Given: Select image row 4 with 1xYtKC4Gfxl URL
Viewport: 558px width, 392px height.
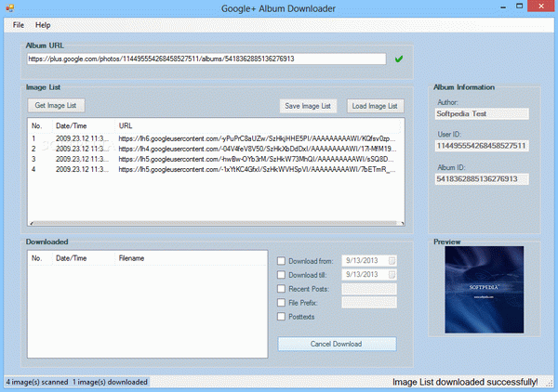Looking at the screenshot, I should [216, 169].
